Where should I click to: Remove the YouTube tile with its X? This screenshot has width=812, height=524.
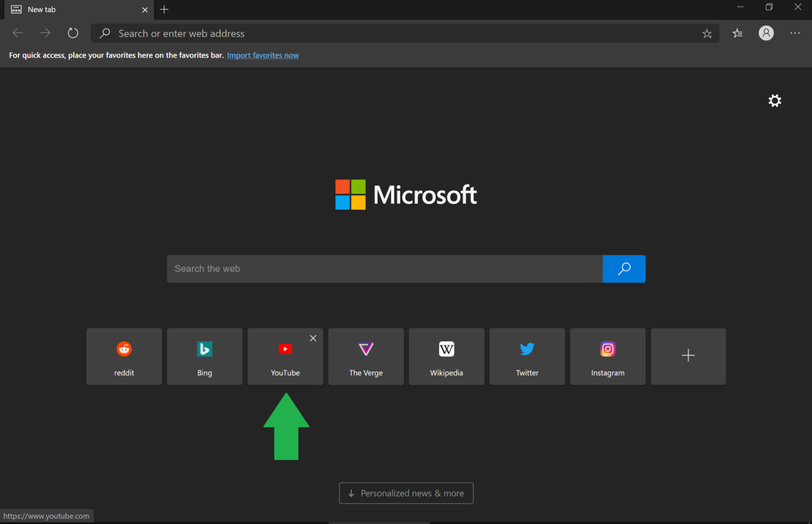click(313, 338)
